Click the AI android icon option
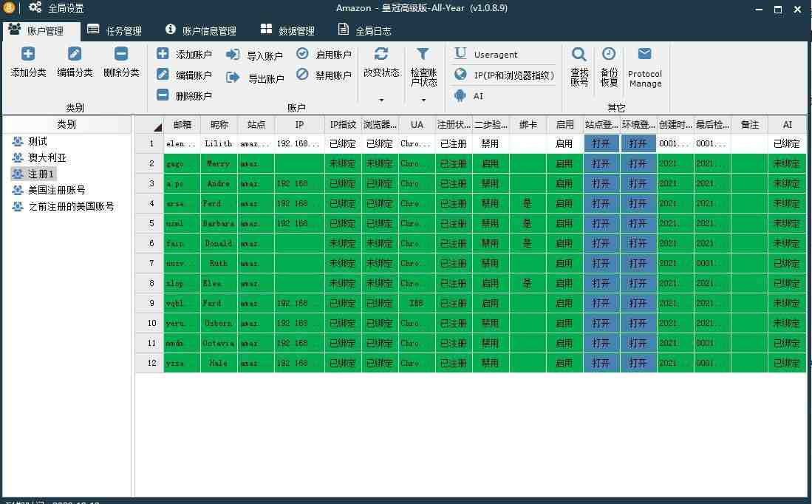812x504 pixels. coord(468,96)
